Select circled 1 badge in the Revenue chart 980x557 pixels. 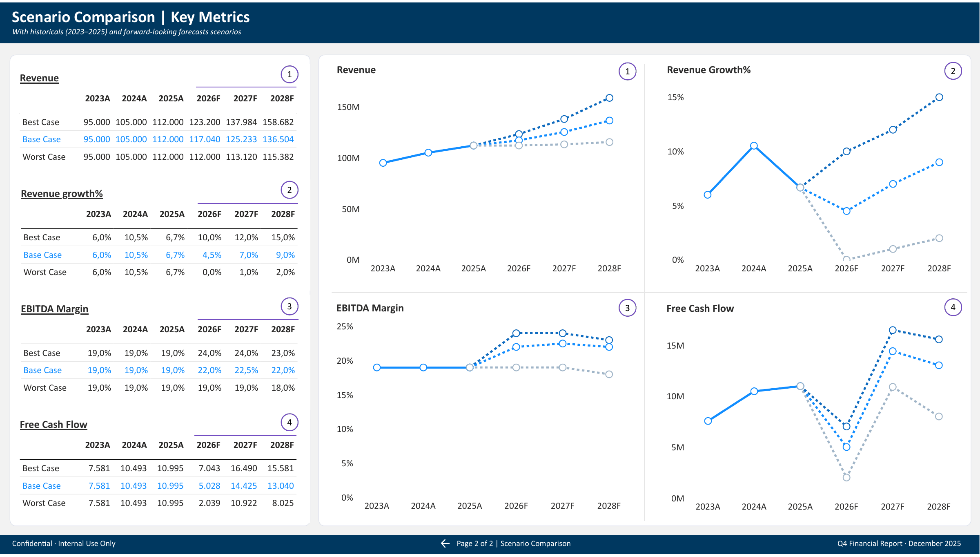(x=628, y=72)
